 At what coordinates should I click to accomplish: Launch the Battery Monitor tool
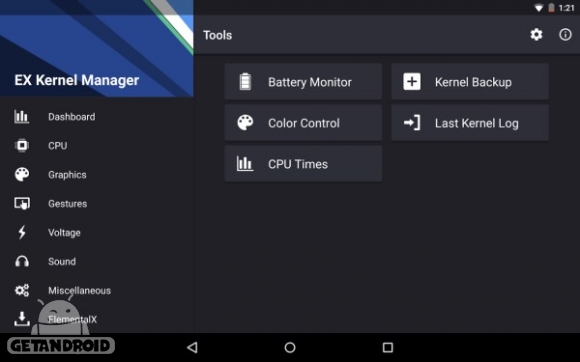(x=303, y=82)
